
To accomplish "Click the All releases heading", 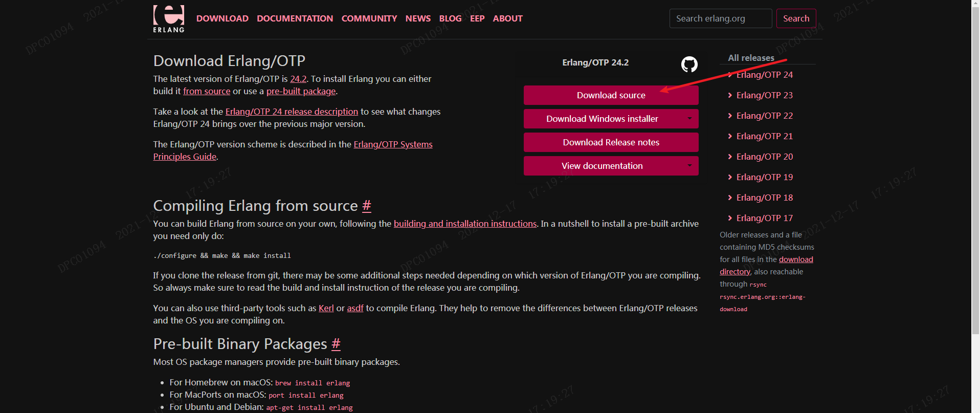I will click(751, 58).
